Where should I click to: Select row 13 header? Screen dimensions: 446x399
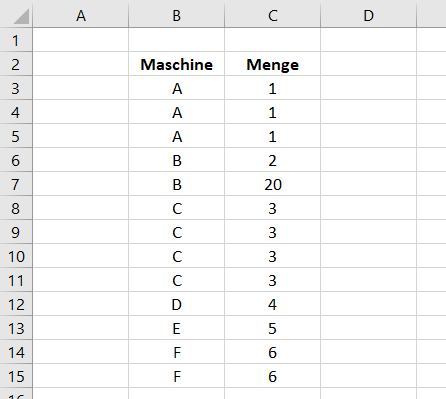[16, 328]
